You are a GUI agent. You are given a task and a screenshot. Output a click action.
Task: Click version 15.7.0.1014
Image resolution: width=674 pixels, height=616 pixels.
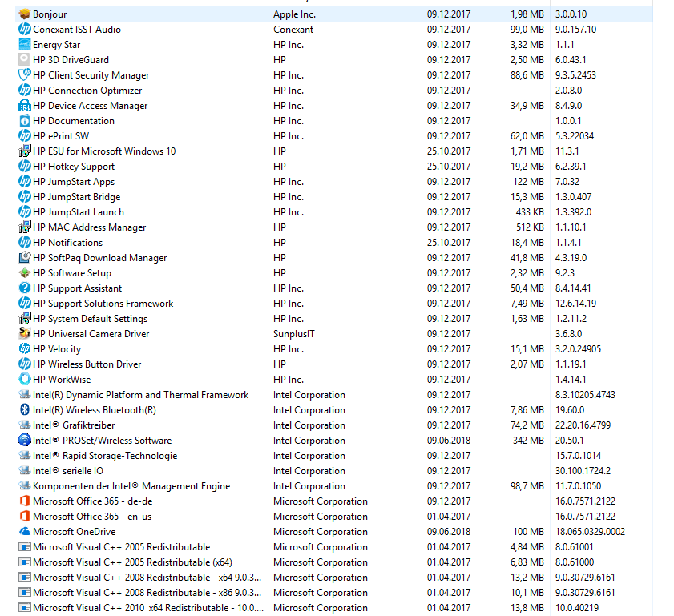(x=578, y=455)
